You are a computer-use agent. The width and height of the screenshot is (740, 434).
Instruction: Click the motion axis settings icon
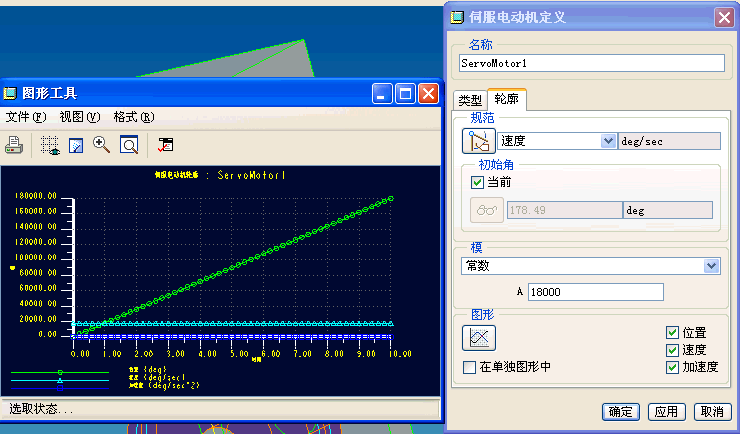[x=479, y=141]
